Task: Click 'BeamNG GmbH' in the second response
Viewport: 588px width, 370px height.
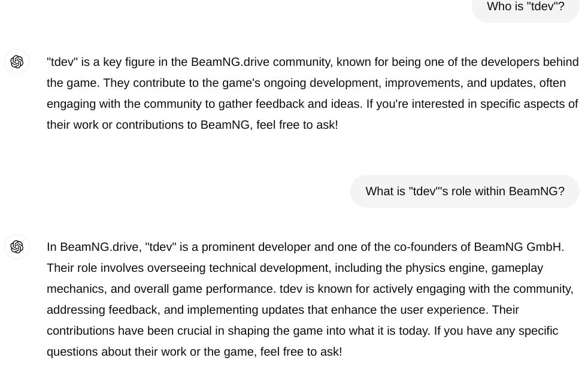Action: click(517, 247)
